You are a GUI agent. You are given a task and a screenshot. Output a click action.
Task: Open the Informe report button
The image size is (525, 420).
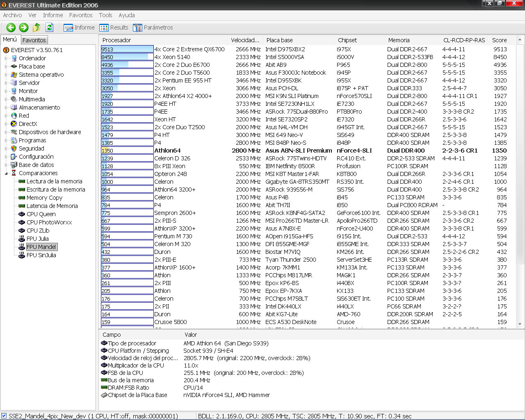(x=79, y=27)
